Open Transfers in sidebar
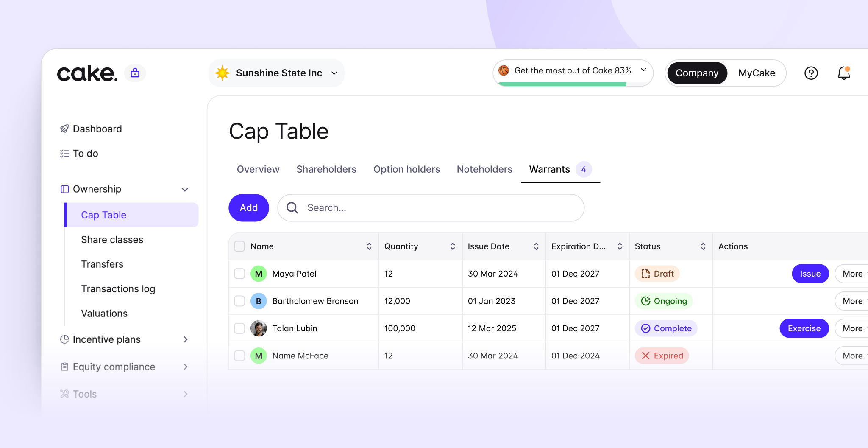The image size is (868, 448). tap(102, 264)
